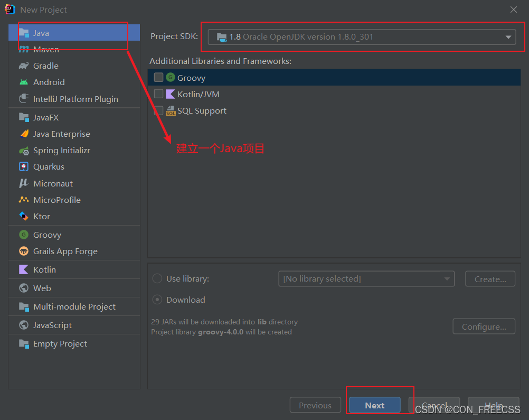Select Empty Project type
This screenshot has height=420, width=529.
click(74, 344)
